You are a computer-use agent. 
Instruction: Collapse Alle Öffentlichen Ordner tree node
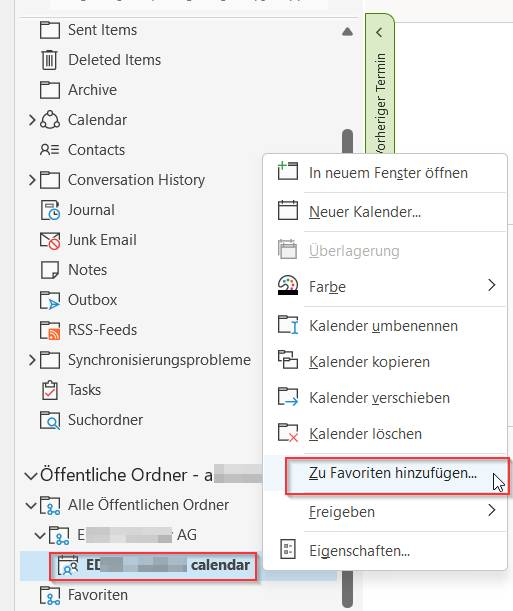tap(31, 505)
